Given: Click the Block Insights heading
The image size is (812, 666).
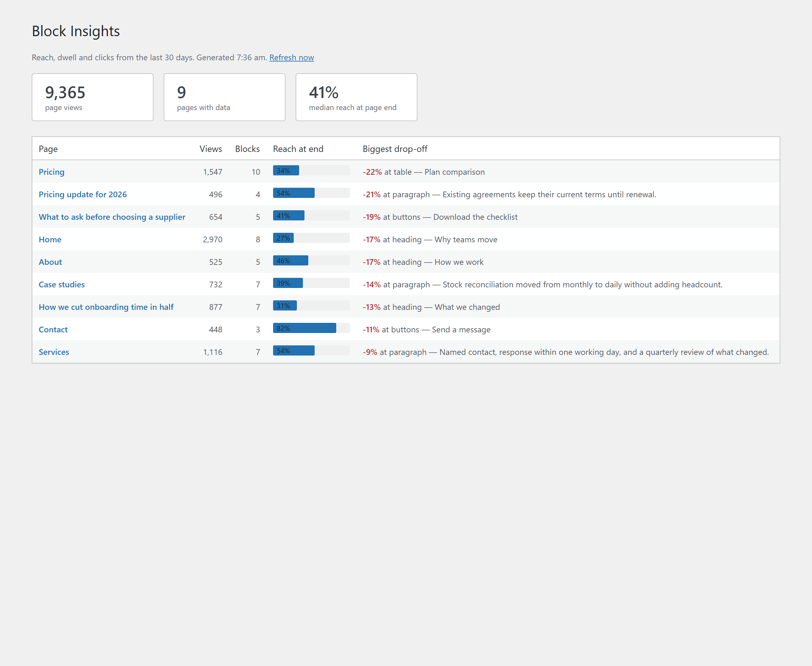Looking at the screenshot, I should (75, 31).
